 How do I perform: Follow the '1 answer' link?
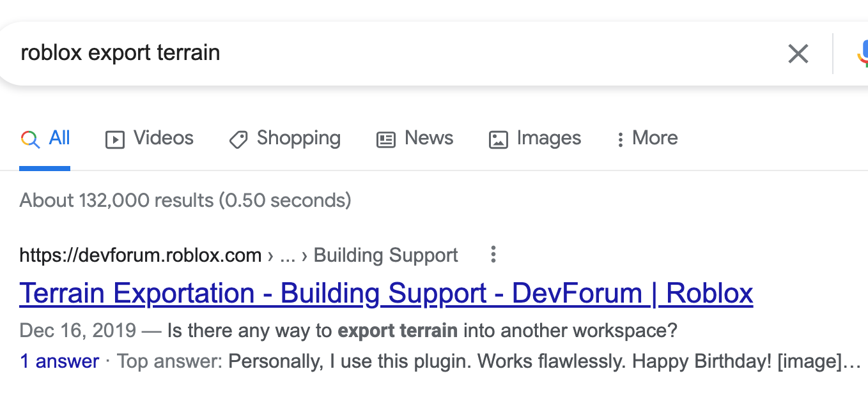59,361
